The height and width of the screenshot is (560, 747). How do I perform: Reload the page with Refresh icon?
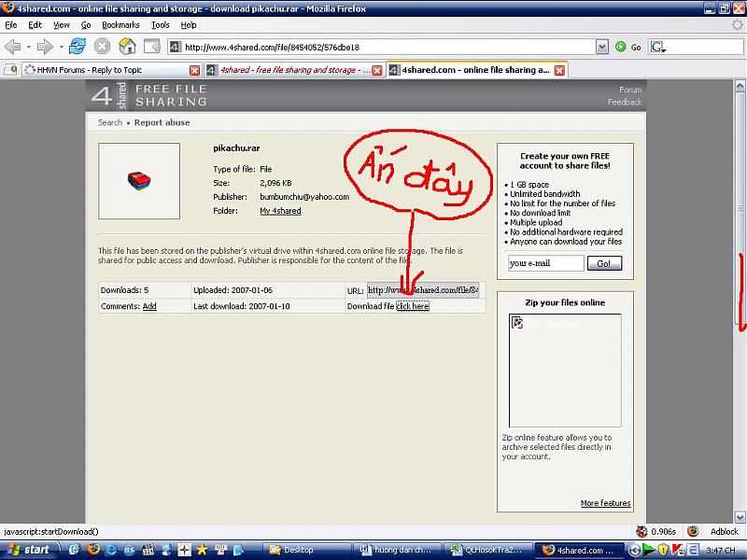point(78,46)
